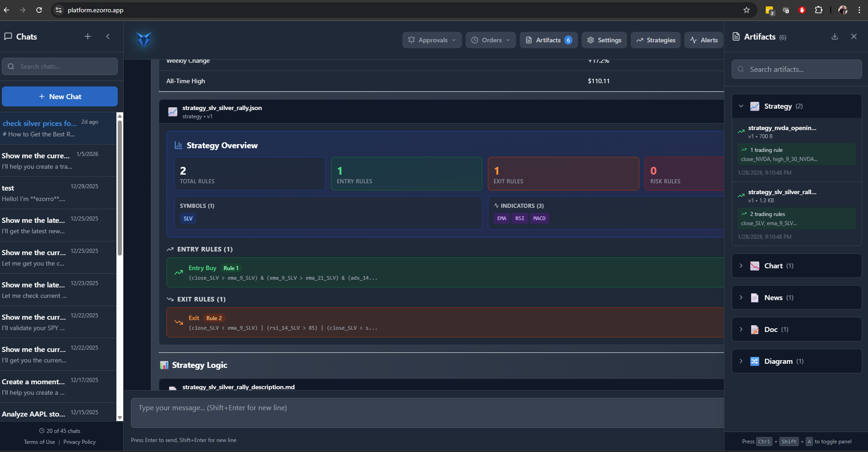Collapse the Strategy (2) artifacts group
The image size is (868, 452).
point(741,106)
